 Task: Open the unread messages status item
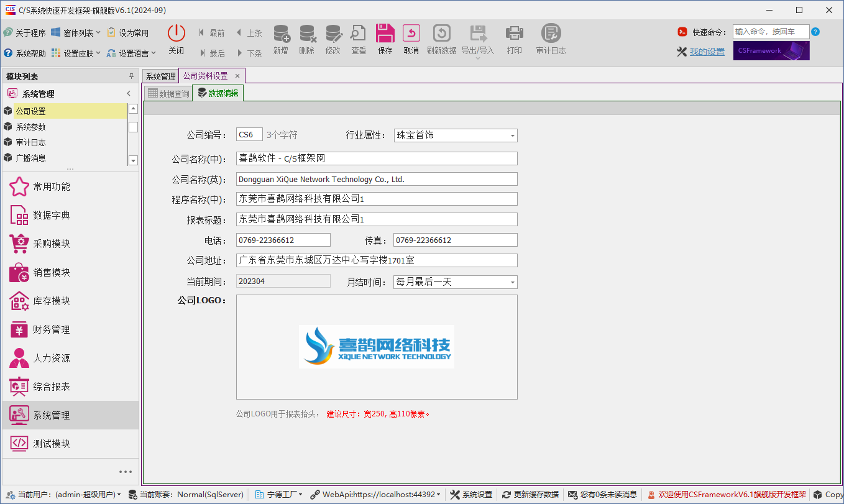pos(603,495)
